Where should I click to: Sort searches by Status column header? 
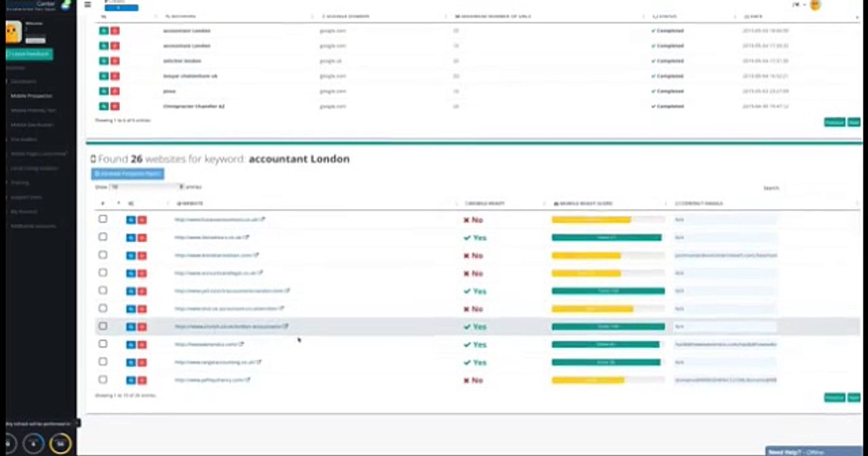pyautogui.click(x=665, y=16)
